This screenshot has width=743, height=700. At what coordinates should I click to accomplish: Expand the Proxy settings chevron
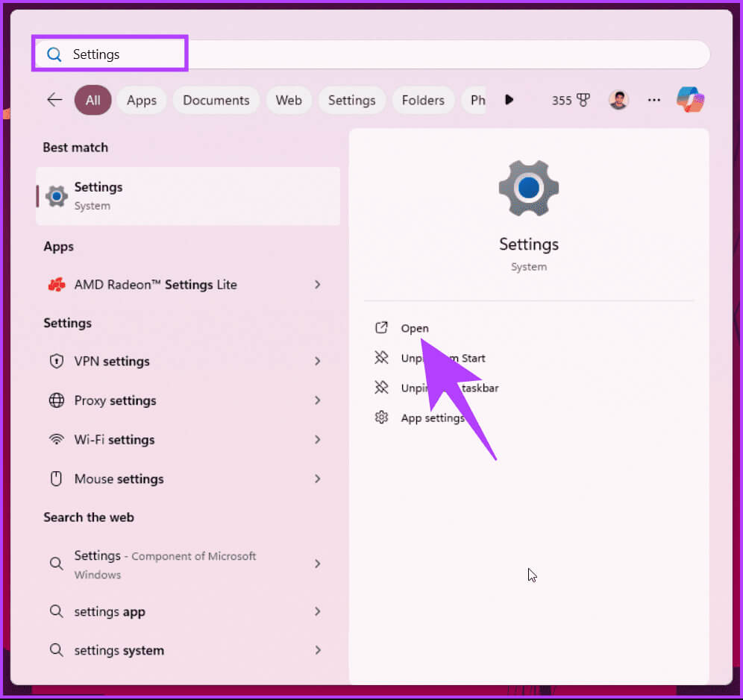tap(318, 400)
